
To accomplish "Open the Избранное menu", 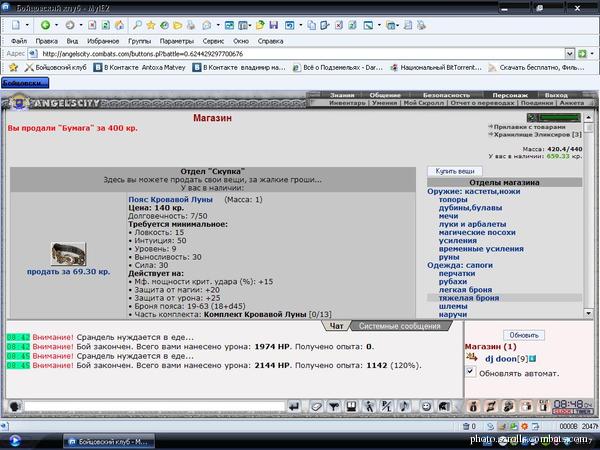I will point(103,41).
